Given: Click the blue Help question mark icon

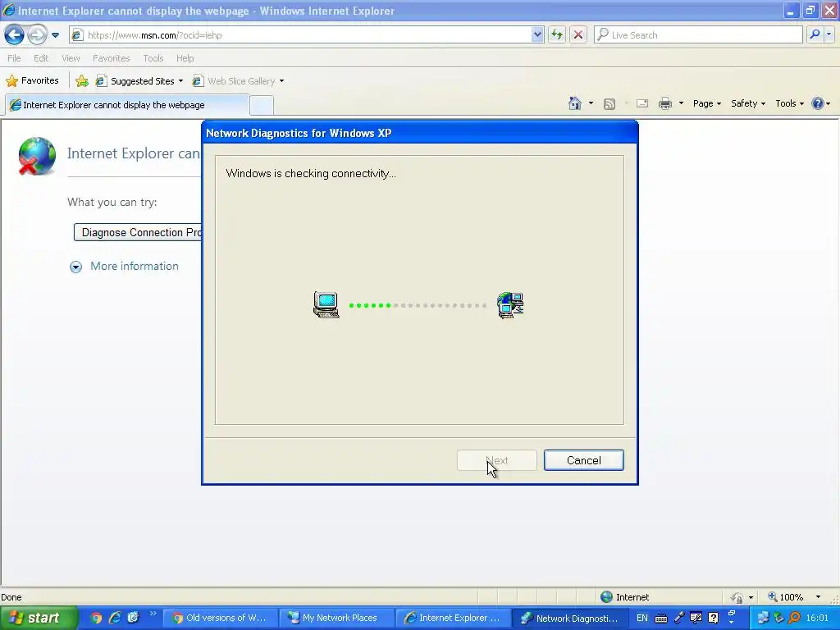Looking at the screenshot, I should click(818, 103).
